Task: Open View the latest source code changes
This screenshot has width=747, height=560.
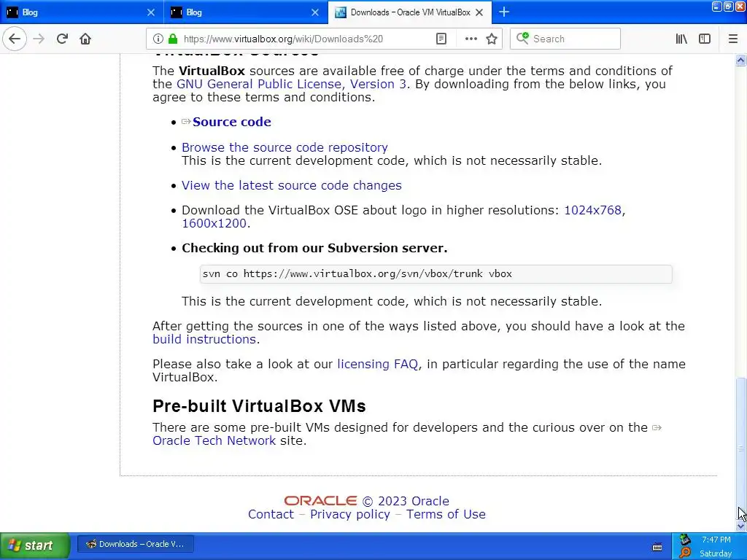Action: 292,185
